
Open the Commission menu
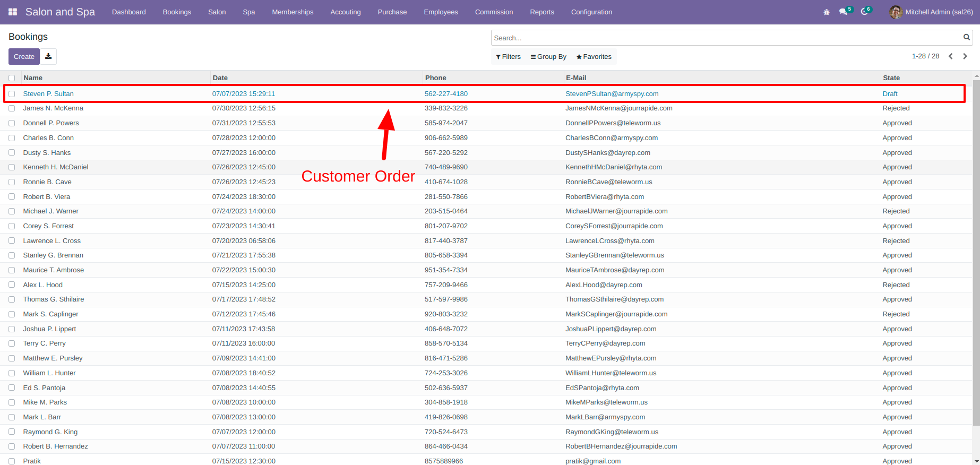click(494, 12)
